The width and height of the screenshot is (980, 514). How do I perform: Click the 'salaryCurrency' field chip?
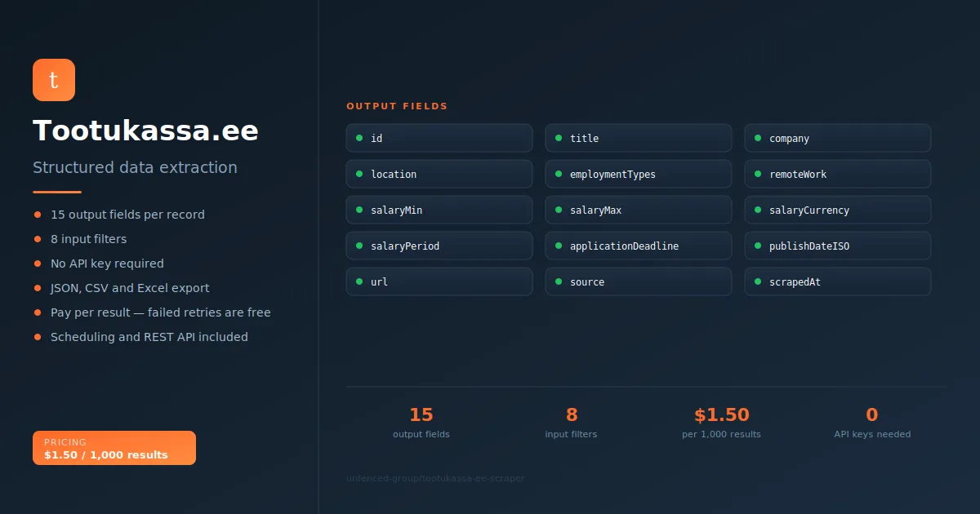pyautogui.click(x=838, y=210)
